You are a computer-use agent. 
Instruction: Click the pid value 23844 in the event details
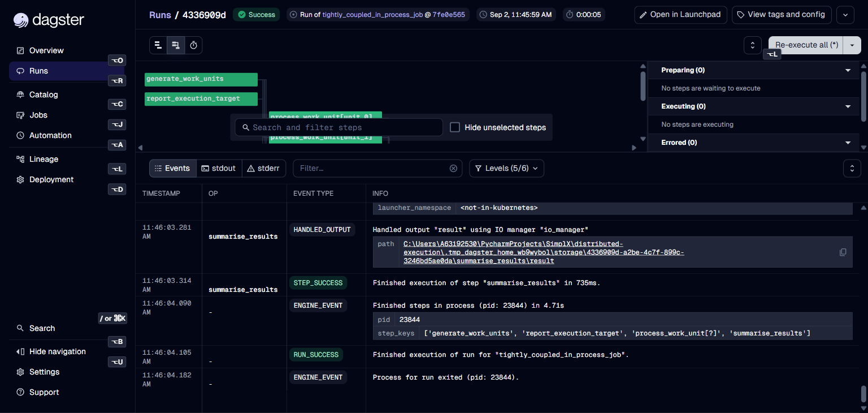410,320
